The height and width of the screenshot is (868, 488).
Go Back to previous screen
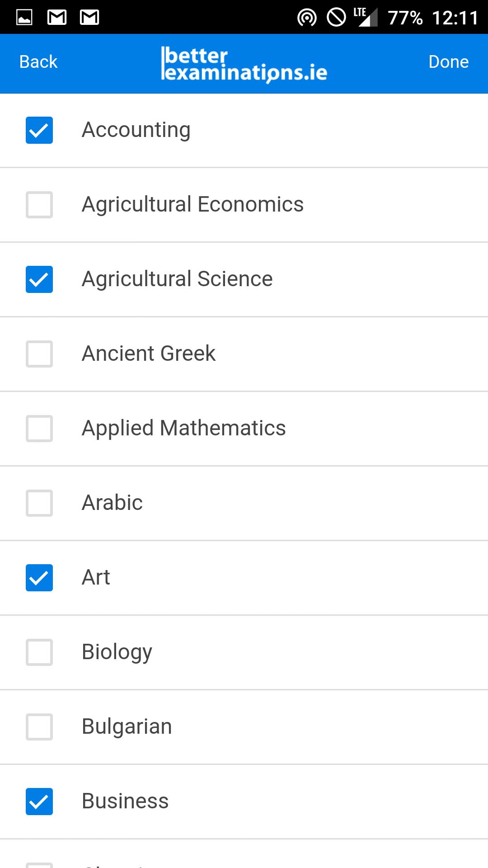click(38, 62)
